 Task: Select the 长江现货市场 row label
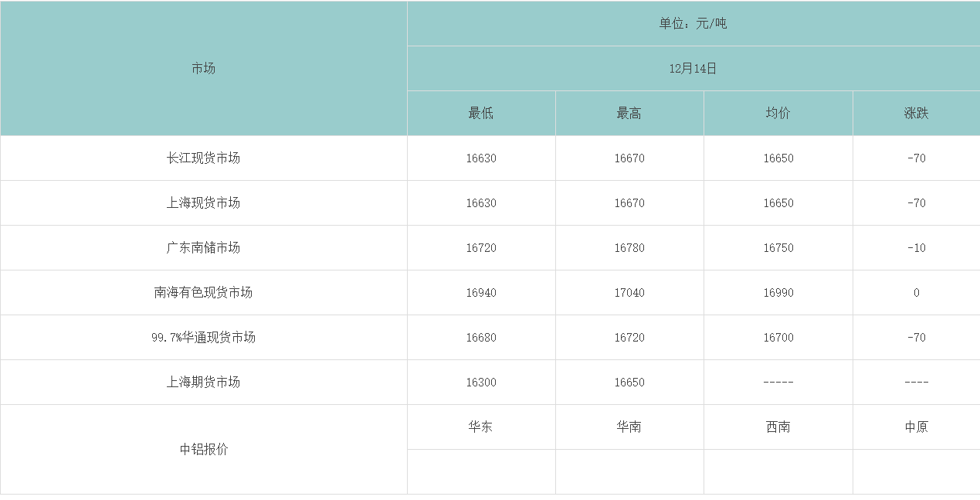pyautogui.click(x=202, y=157)
